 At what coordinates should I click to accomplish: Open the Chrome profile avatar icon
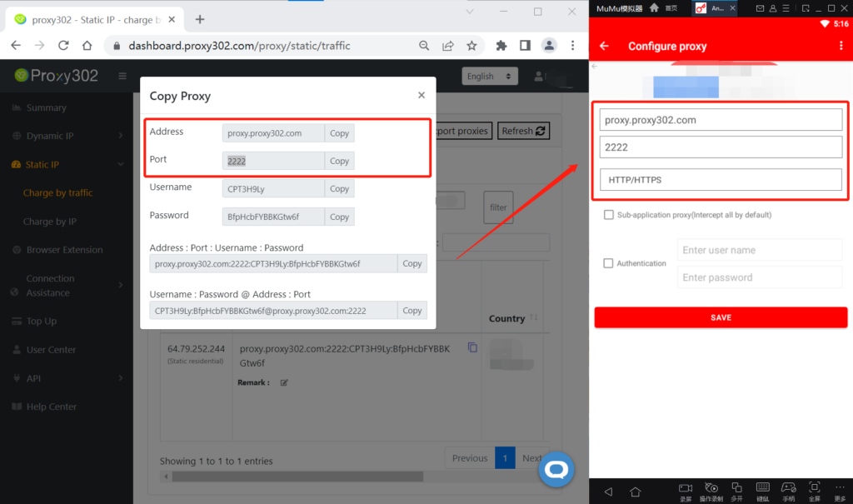point(549,46)
